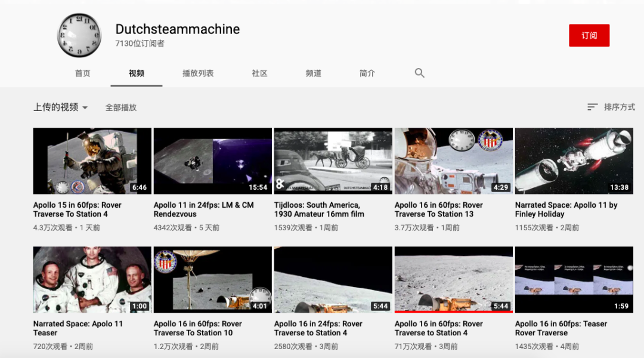This screenshot has height=358, width=644.
Task: Click the '1.2万次观看 • 2周前' text
Action: [x=186, y=347]
